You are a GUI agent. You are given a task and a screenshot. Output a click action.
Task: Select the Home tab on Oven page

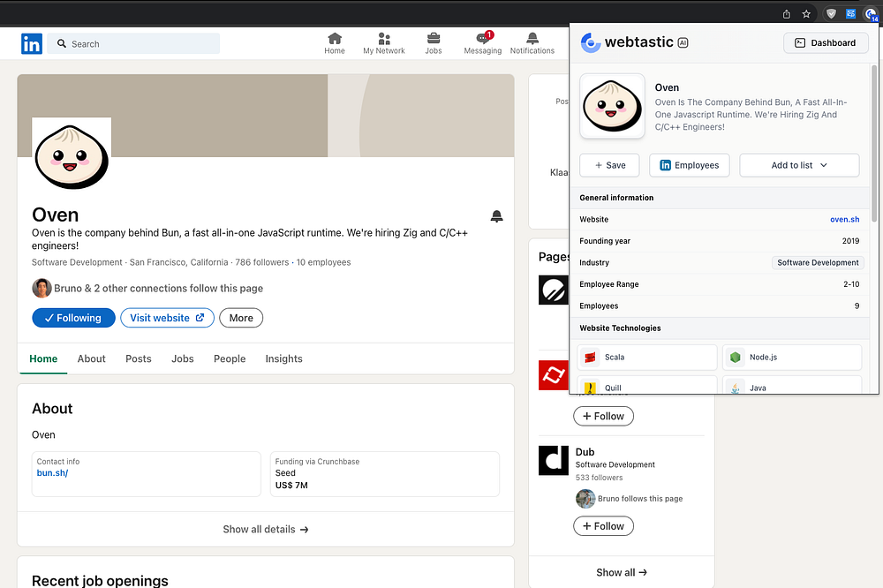pos(43,358)
